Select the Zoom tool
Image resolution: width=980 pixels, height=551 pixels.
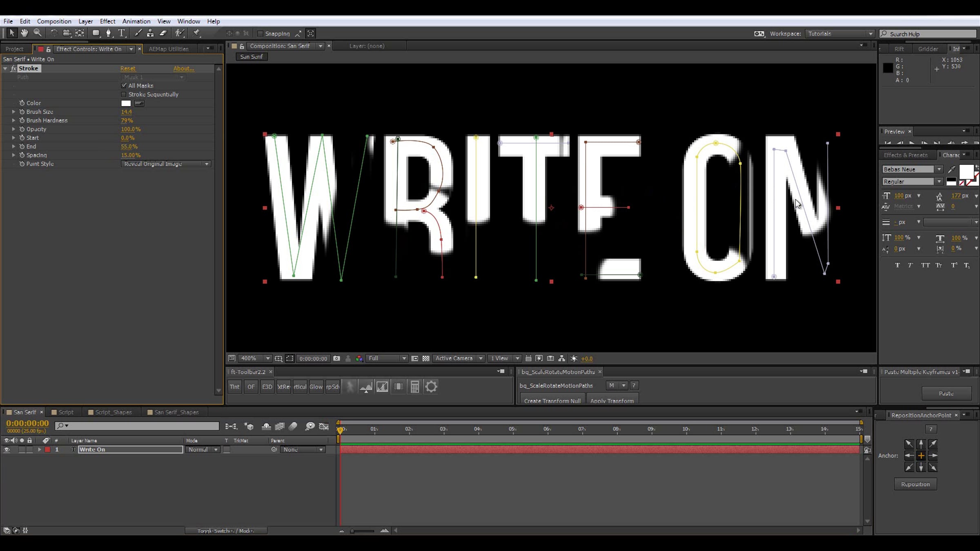pos(38,33)
